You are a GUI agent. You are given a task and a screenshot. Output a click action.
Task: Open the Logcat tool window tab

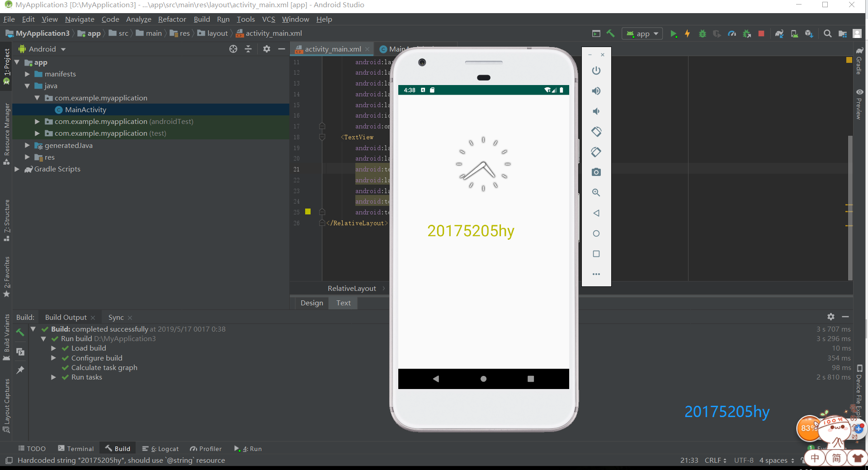160,449
